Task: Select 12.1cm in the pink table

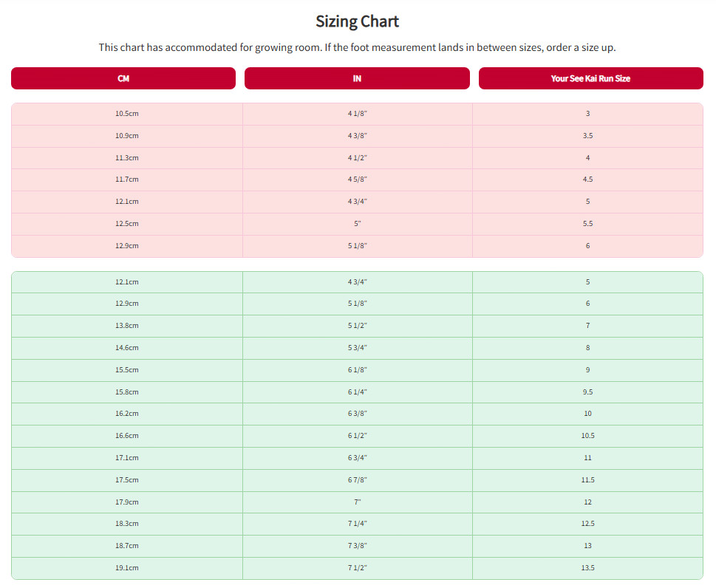Action: pos(127,202)
